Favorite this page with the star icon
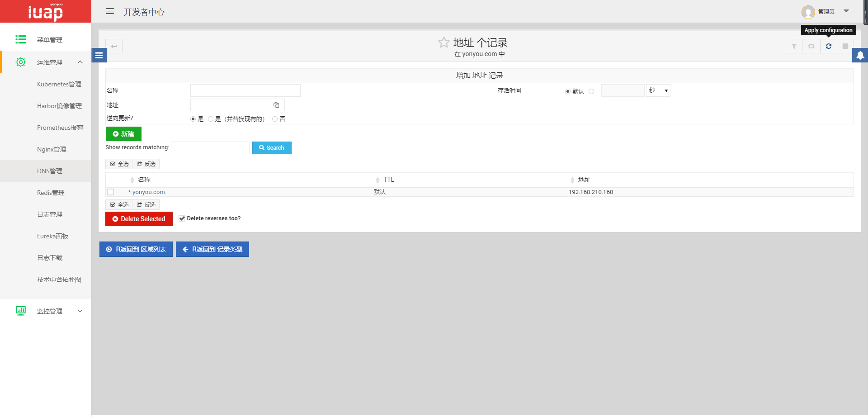The height and width of the screenshot is (417, 868). (x=443, y=43)
